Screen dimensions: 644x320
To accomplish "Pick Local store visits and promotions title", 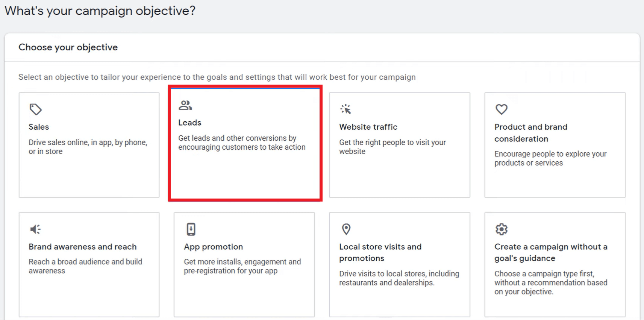I will tap(380, 253).
